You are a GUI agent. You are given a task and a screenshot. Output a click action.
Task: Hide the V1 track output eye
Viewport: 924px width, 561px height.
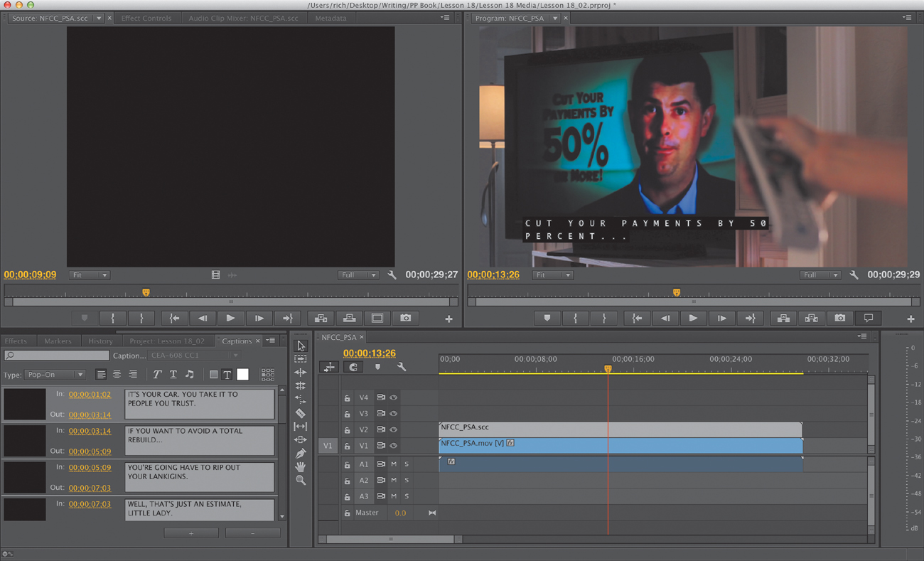point(393,446)
